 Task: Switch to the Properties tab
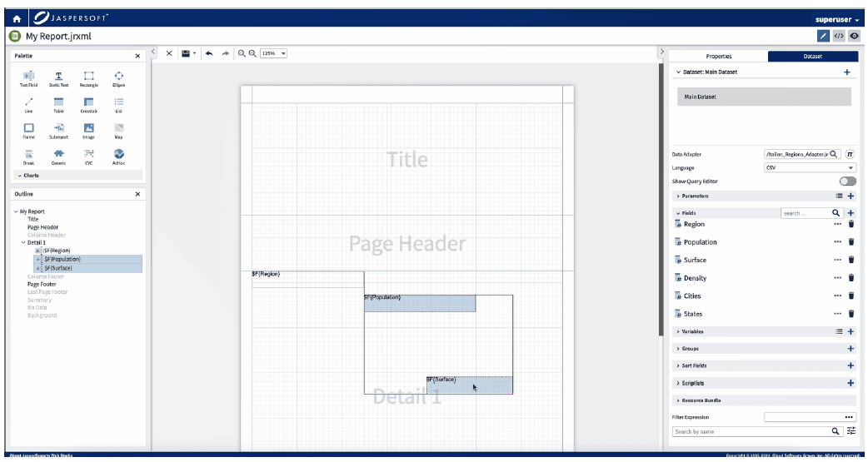(718, 57)
